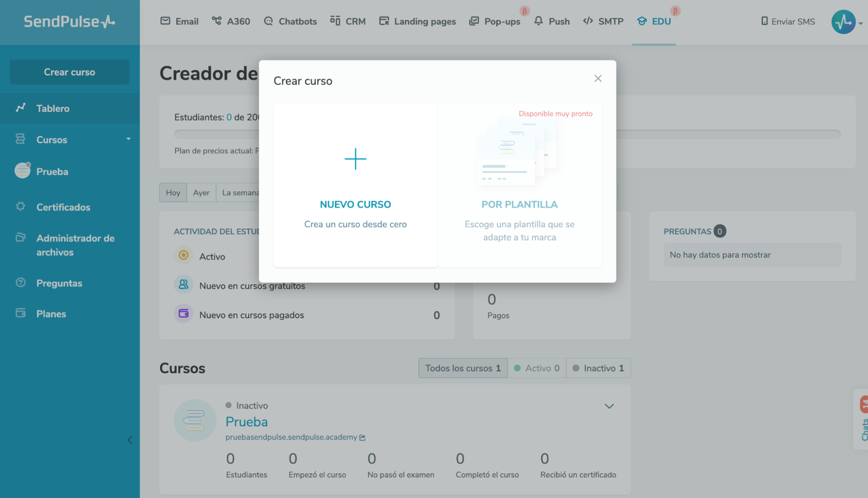Click 'No hay datos para mostrar' text
868x498 pixels.
click(x=720, y=255)
